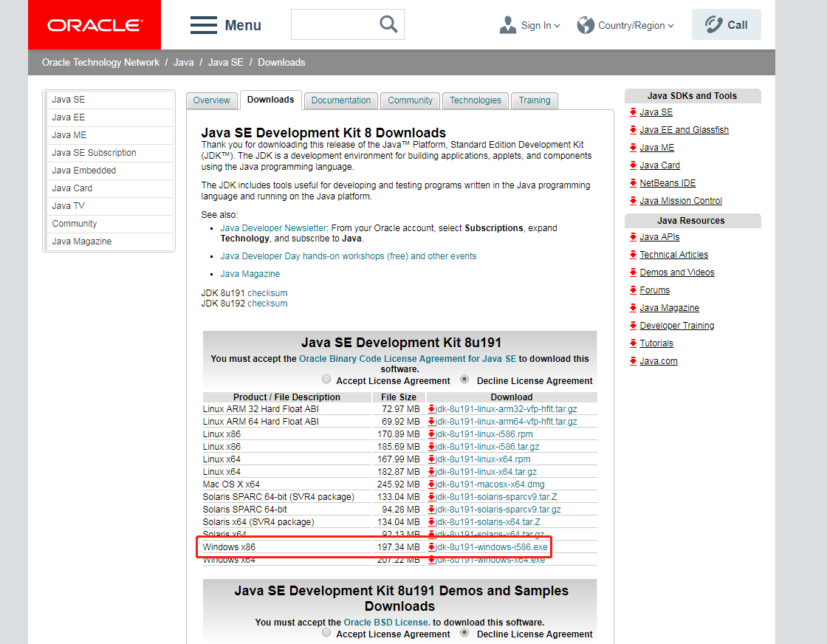
Task: Click the Call button label
Action: tap(738, 25)
